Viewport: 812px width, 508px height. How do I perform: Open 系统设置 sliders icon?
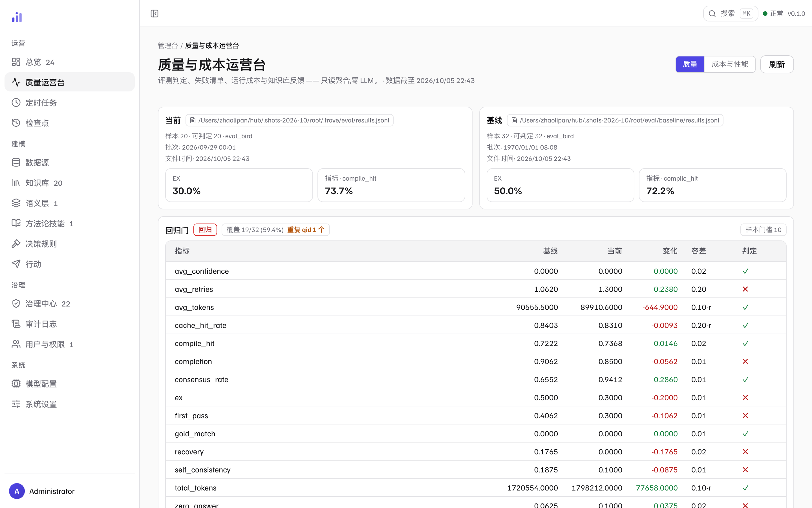coord(16,404)
